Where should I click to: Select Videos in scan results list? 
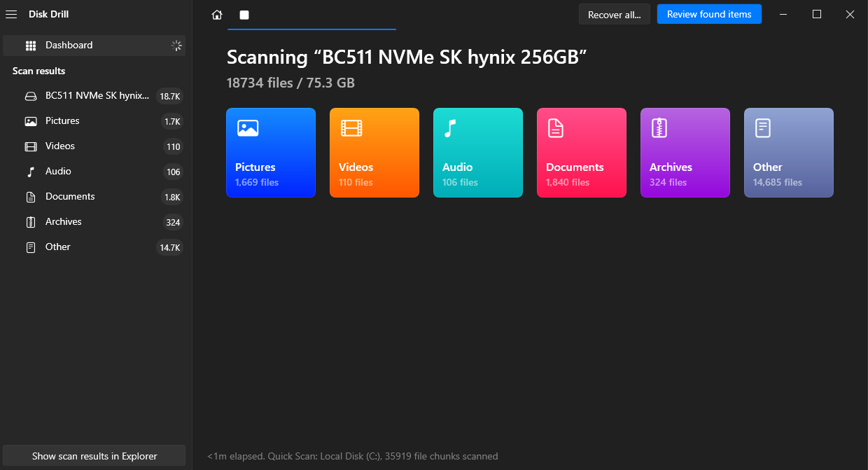(94, 146)
